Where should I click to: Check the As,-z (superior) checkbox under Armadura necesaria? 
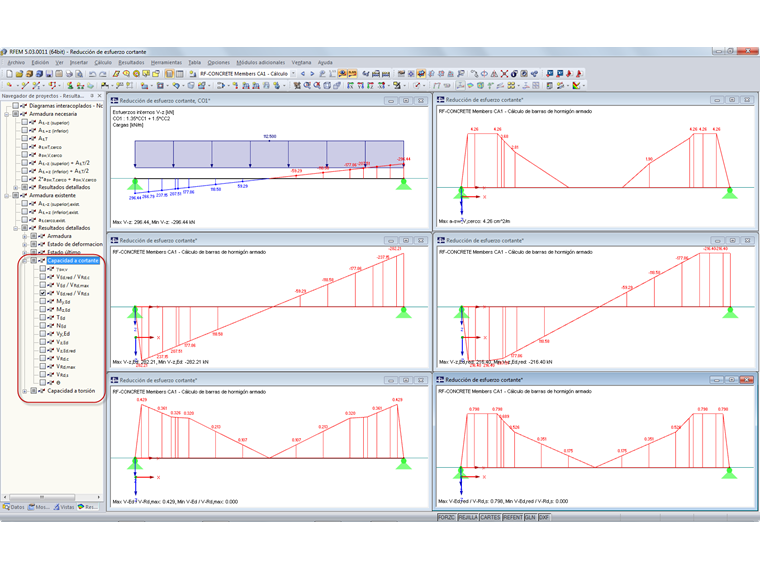point(24,122)
